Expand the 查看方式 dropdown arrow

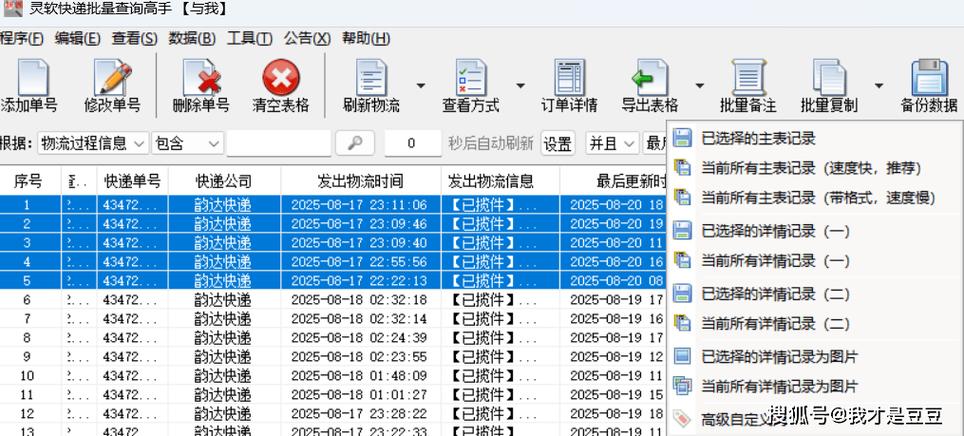520,86
